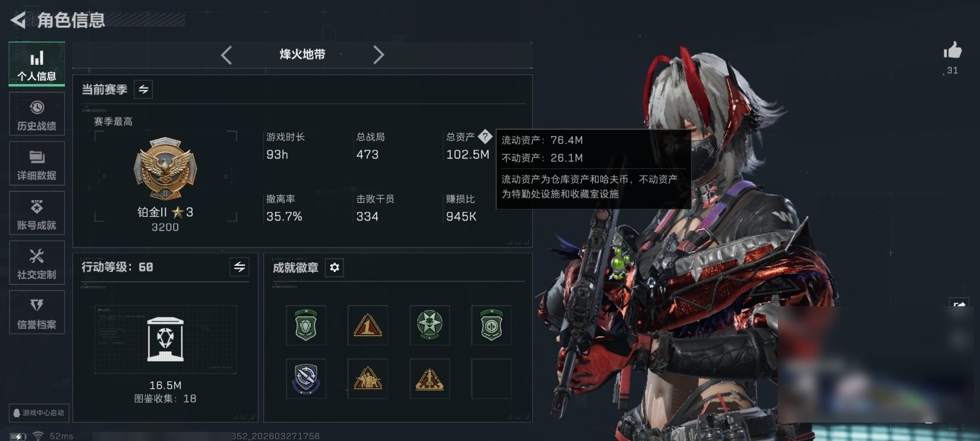Switch to the previous mode with the left chevron
Viewport: 980px width, 441px height.
tap(227, 55)
